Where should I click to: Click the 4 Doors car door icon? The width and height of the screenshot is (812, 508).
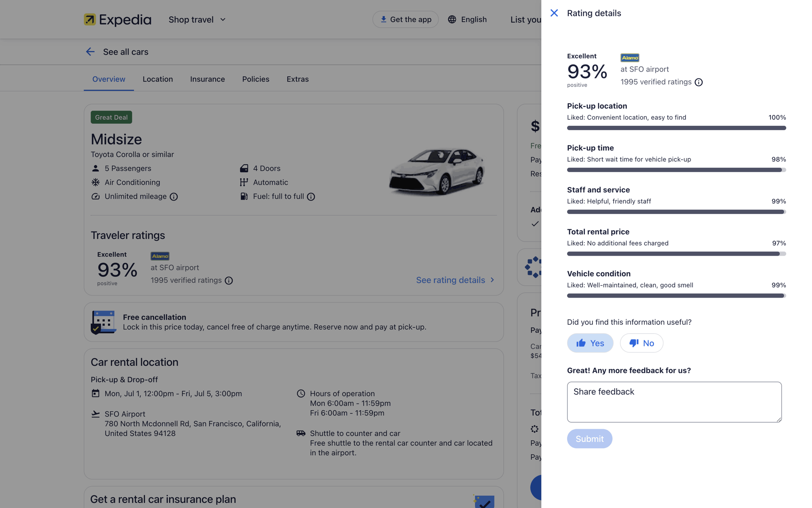[x=244, y=168]
